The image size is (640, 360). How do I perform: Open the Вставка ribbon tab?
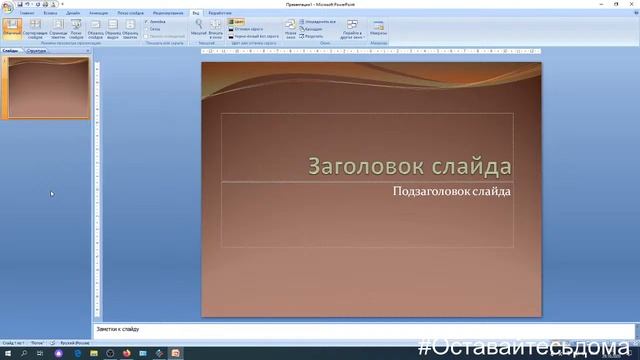coord(50,13)
